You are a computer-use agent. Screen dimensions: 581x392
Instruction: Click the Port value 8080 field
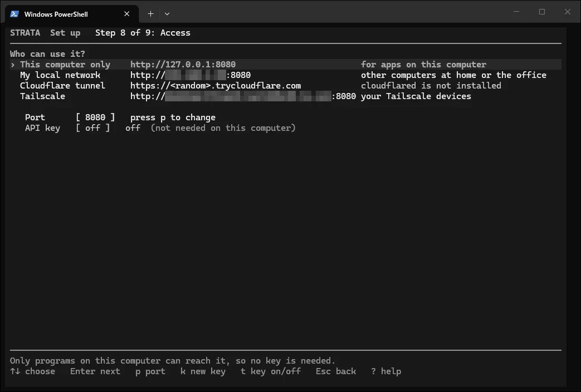(95, 117)
